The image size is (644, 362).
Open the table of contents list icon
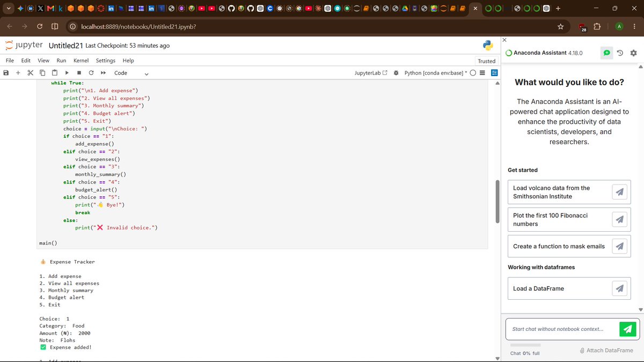tap(482, 73)
